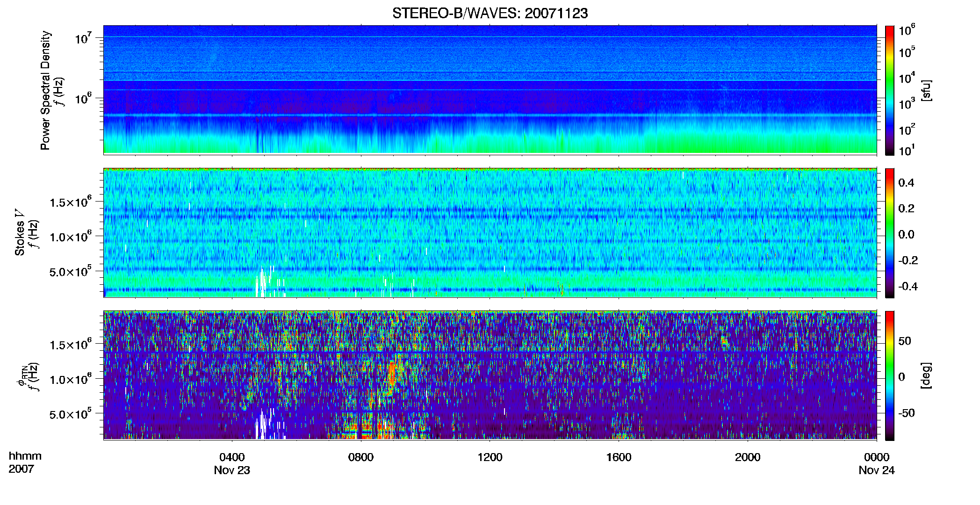
Task: Click the Power Spectral Density axis label
Action: tap(45, 90)
